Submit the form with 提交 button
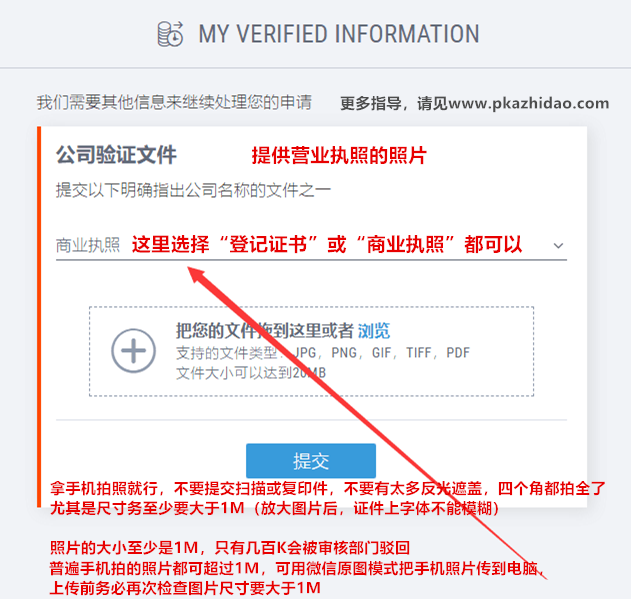 pos(311,461)
